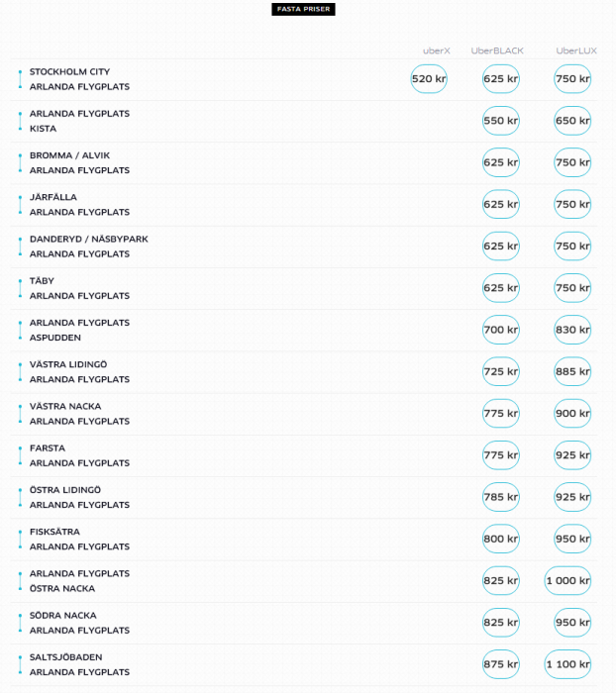The width and height of the screenshot is (616, 693).
Task: Select the Bromma / Alvik route icon
Action: pyautogui.click(x=20, y=162)
